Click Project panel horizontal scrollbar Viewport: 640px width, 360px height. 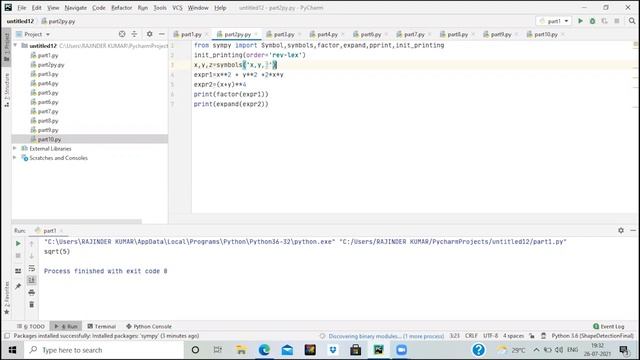pos(77,222)
